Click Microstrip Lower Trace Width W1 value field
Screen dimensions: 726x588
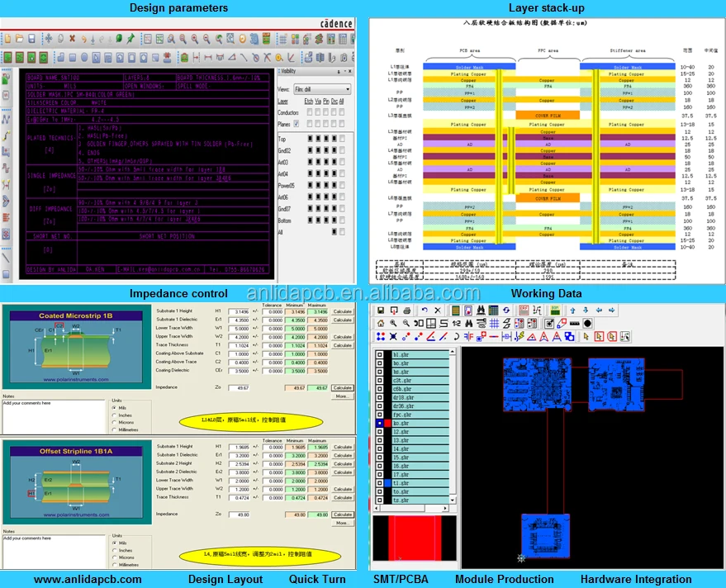pyautogui.click(x=239, y=329)
